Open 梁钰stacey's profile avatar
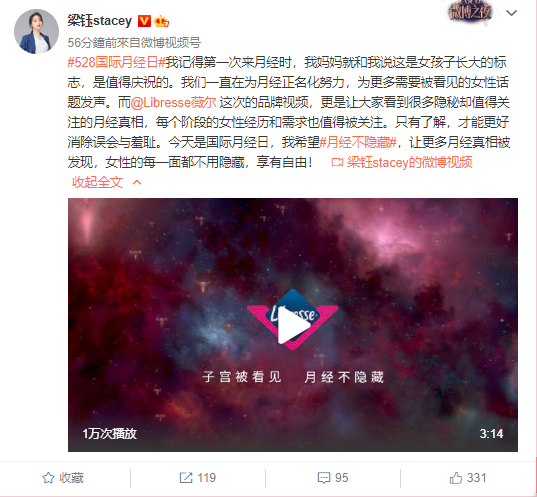537x497 pixels. pos(36,32)
